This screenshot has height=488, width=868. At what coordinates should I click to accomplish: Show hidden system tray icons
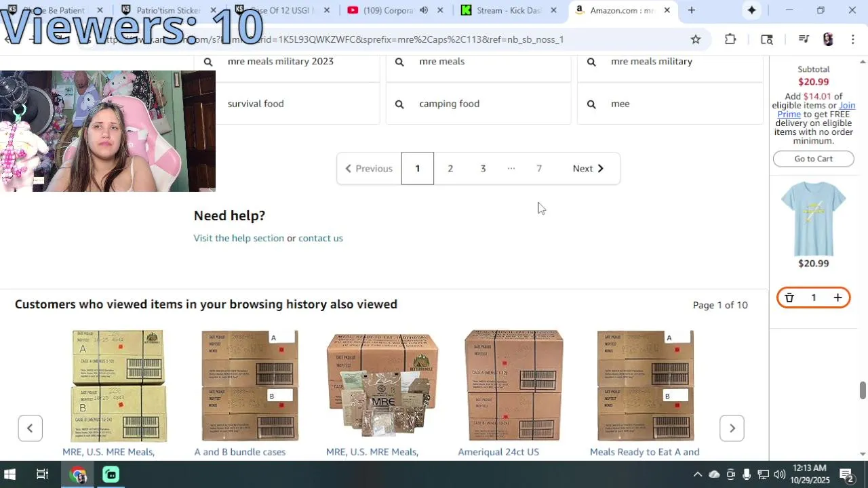697,474
